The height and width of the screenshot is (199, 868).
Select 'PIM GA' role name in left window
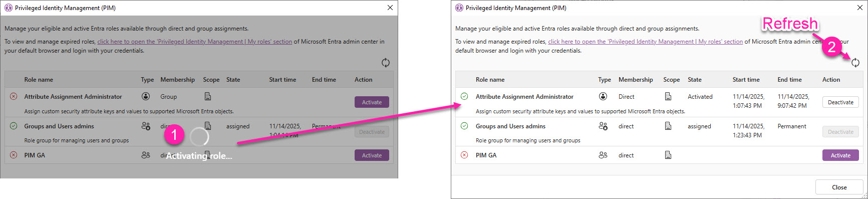(x=35, y=155)
